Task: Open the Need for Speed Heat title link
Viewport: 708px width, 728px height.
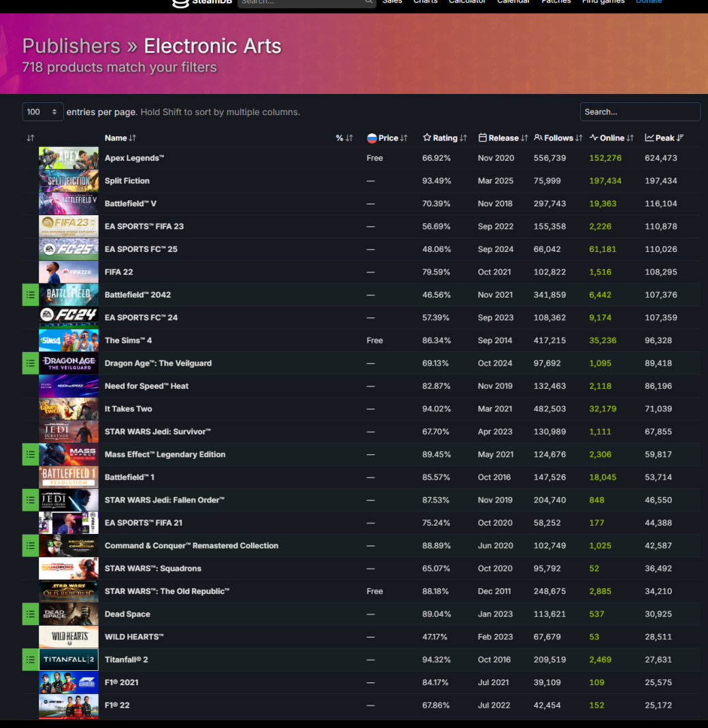Action: (x=147, y=386)
